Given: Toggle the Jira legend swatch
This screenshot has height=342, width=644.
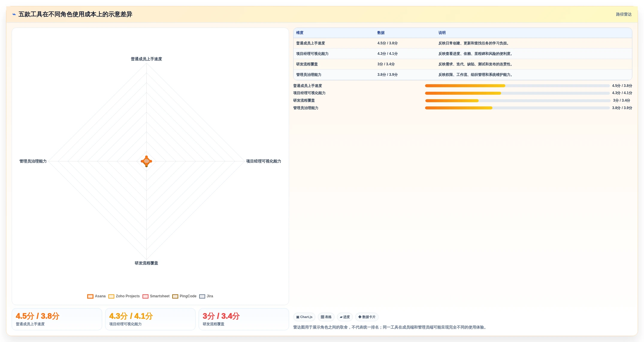Looking at the screenshot, I should [202, 296].
